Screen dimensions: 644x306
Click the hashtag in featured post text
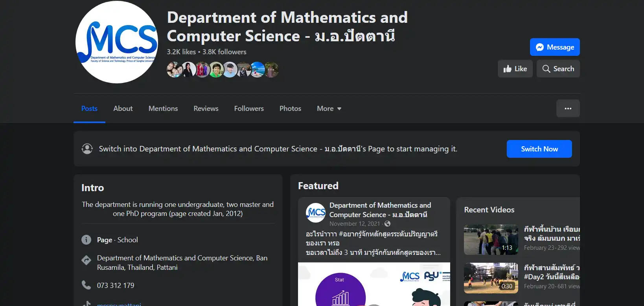388,234
